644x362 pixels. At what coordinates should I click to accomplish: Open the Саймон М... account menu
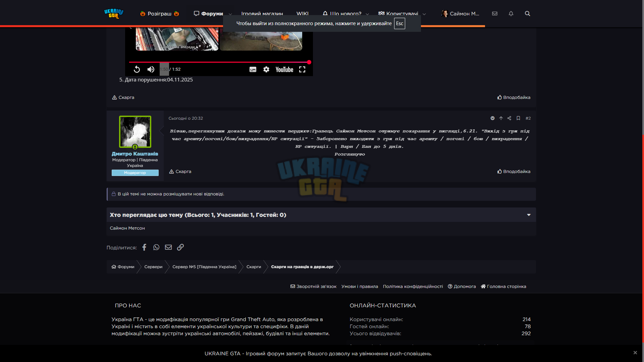tap(460, 14)
